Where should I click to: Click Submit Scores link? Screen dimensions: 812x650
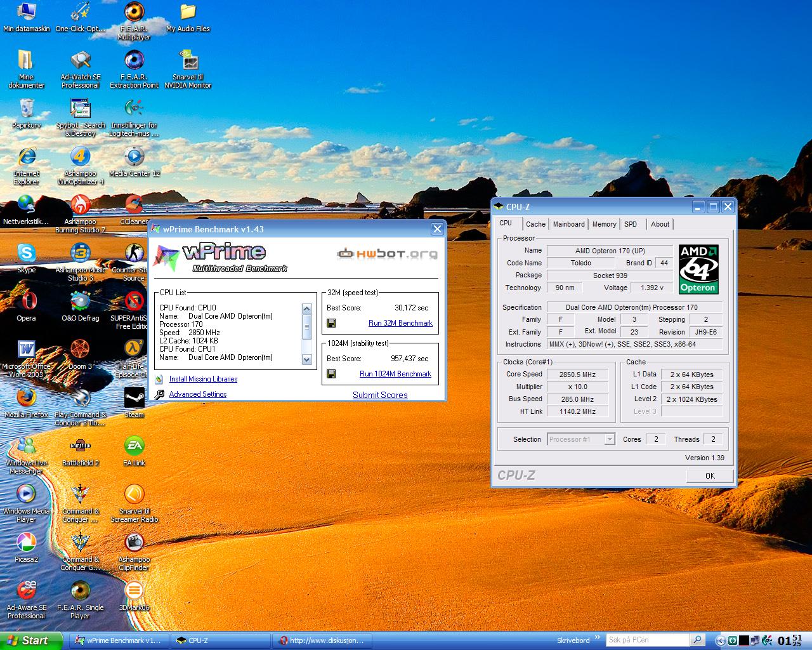380,395
